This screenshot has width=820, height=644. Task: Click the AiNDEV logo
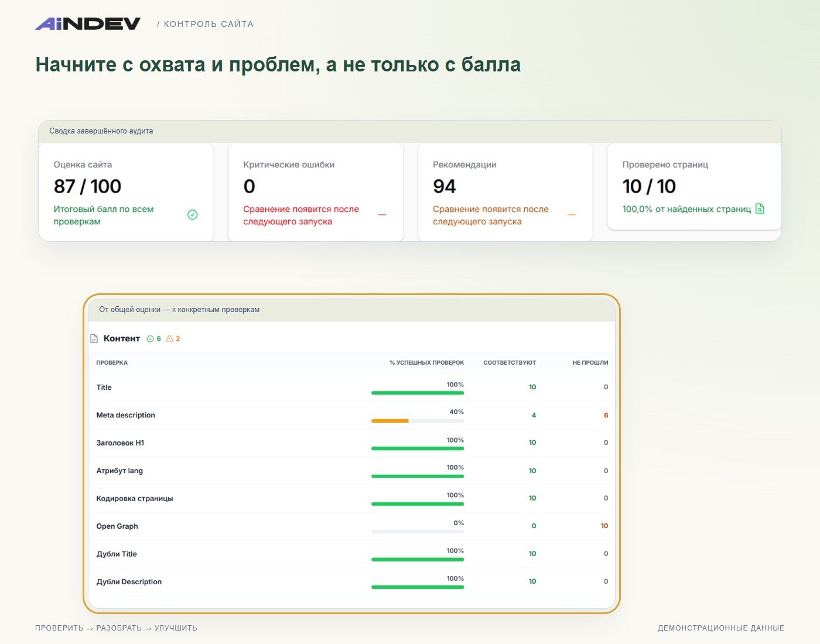click(x=88, y=23)
